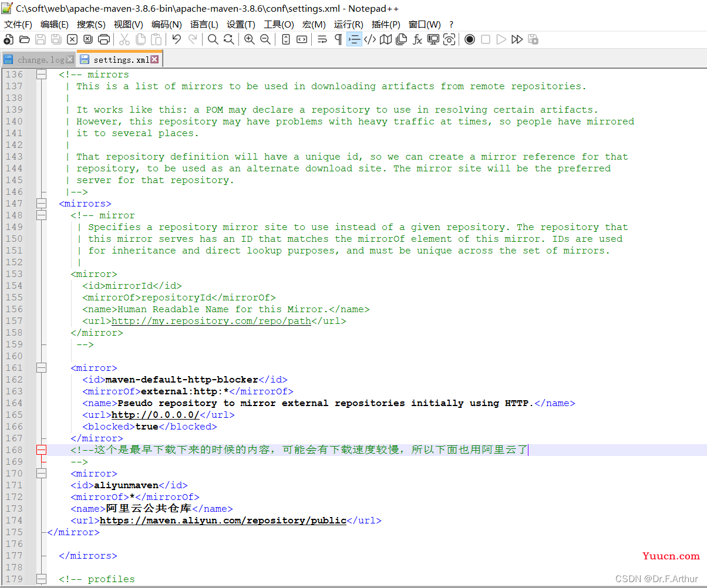Click the Redo arrow icon
Screen dimensions: 707x588
coord(192,39)
